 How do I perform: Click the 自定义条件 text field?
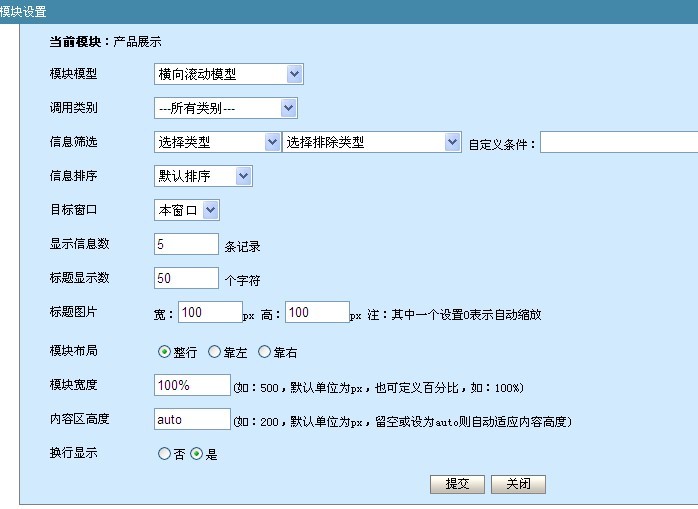point(619,142)
